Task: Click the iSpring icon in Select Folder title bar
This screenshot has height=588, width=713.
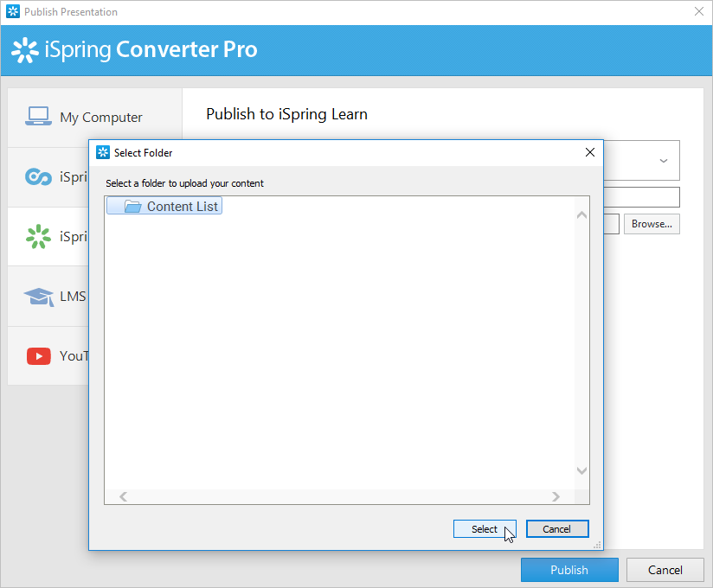Action: click(x=103, y=152)
